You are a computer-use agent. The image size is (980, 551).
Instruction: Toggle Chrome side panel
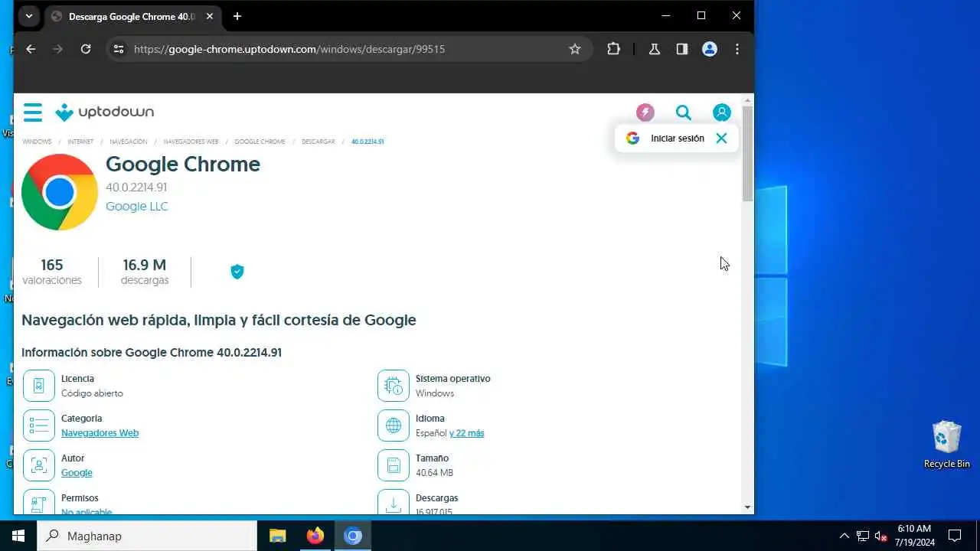point(682,49)
